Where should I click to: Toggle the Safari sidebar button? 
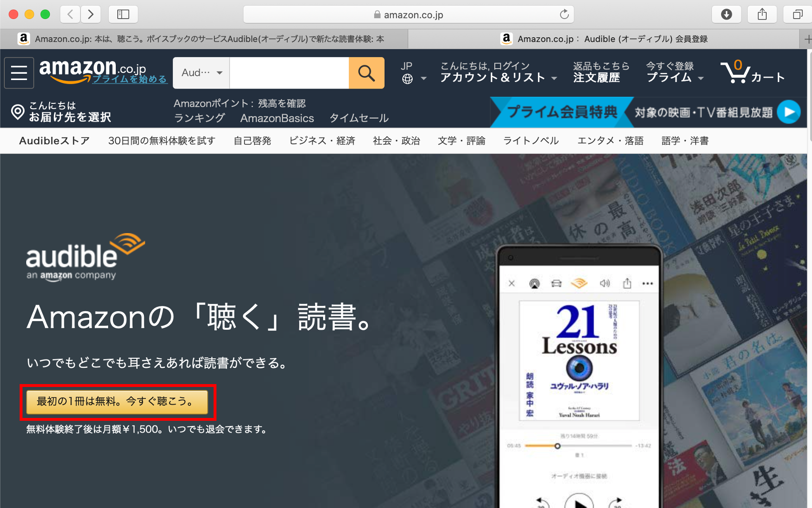click(x=123, y=14)
